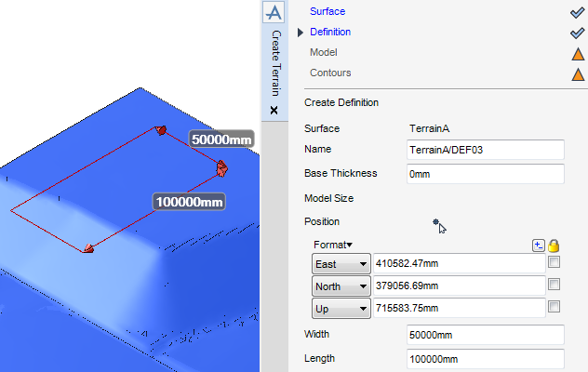Tick the checkbox beside North coordinate
The height and width of the screenshot is (372, 588).
[x=555, y=286]
